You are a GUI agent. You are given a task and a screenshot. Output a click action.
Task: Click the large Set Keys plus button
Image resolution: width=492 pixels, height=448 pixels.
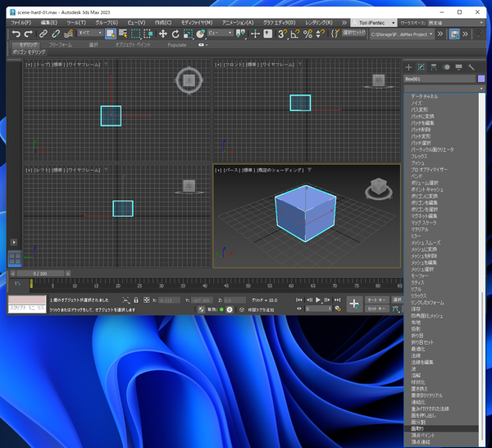coord(354,304)
